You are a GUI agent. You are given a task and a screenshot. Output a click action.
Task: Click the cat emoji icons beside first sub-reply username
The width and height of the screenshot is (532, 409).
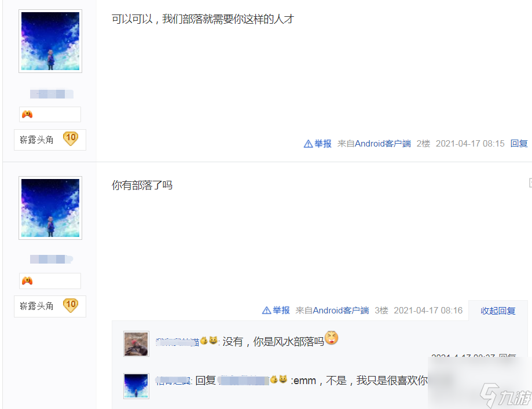208,341
